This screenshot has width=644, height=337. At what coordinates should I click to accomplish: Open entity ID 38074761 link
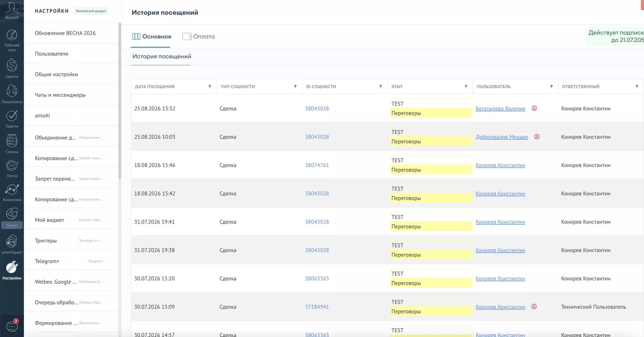(317, 165)
